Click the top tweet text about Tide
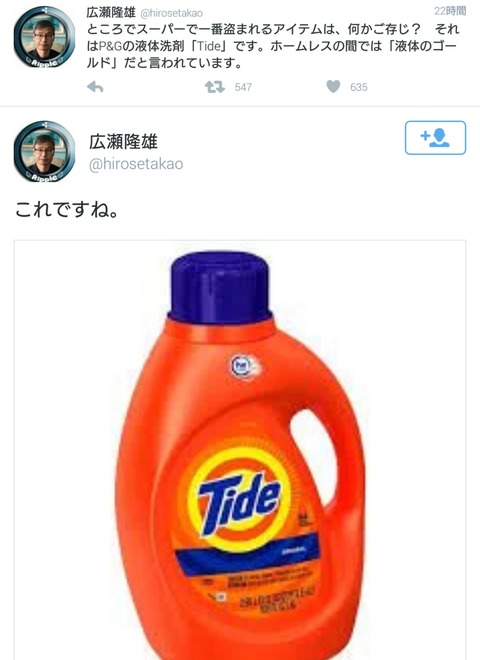The image size is (480, 660). tap(273, 46)
